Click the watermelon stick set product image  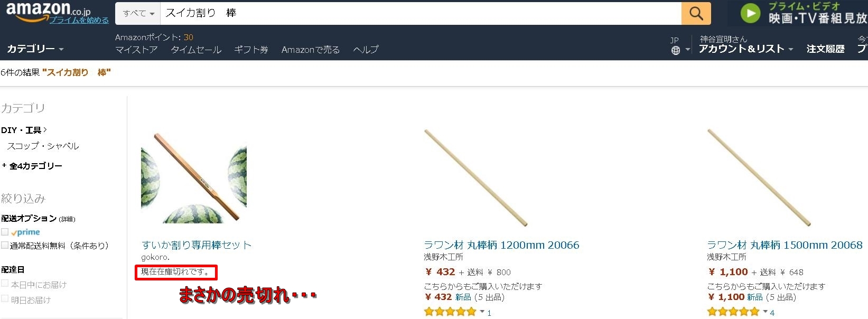[x=194, y=177]
